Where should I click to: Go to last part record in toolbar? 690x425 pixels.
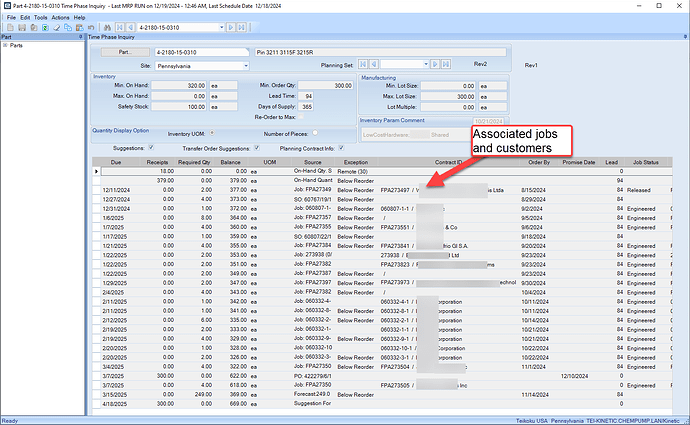(242, 27)
